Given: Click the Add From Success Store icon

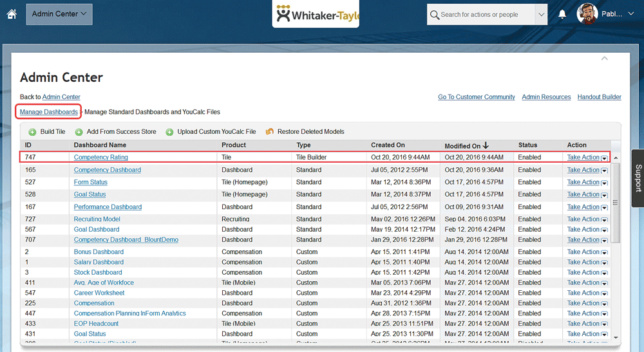Looking at the screenshot, I should pyautogui.click(x=79, y=132).
